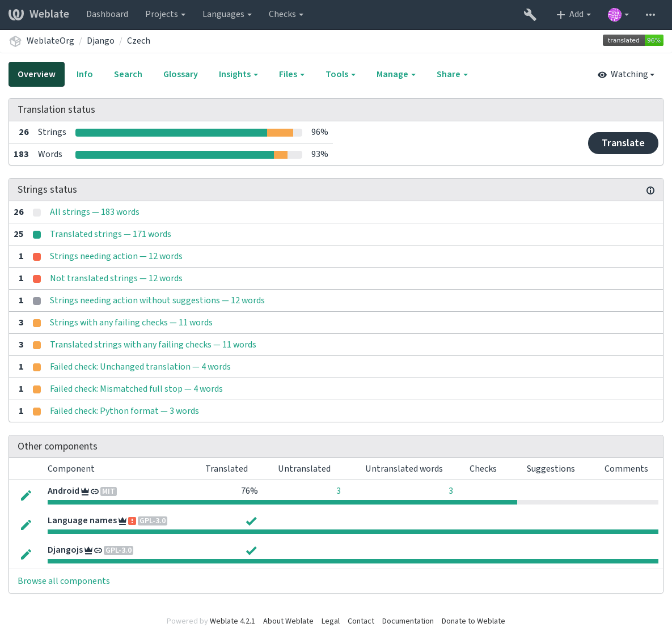
Task: Open Strings needing action without suggestions
Action: pos(157,300)
